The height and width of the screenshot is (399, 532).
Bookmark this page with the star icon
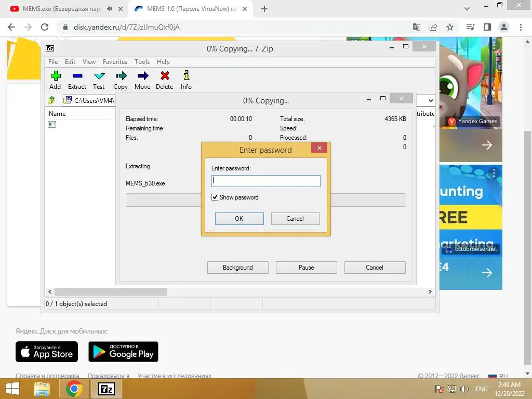click(x=449, y=27)
